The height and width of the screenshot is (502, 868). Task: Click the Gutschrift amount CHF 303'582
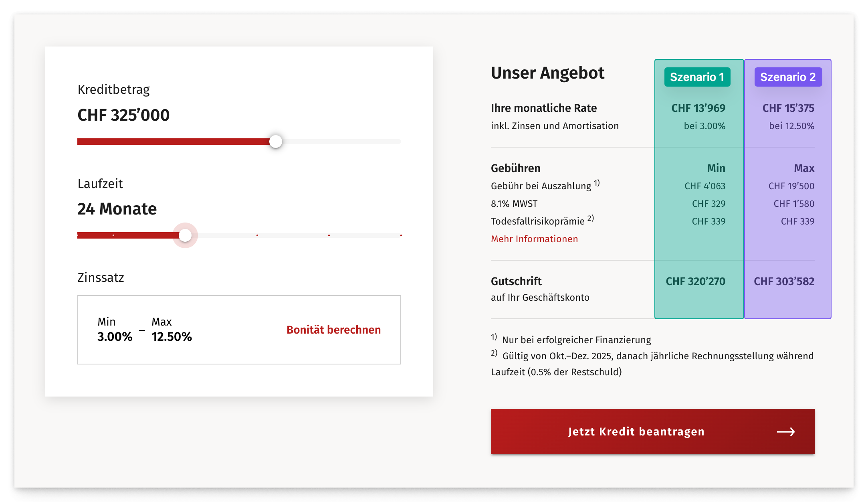coord(784,281)
